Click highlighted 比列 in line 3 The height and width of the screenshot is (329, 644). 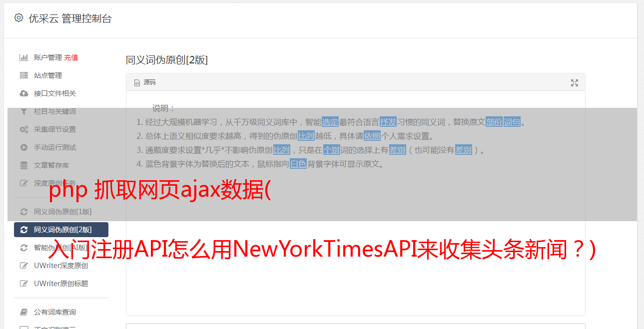[x=282, y=150]
